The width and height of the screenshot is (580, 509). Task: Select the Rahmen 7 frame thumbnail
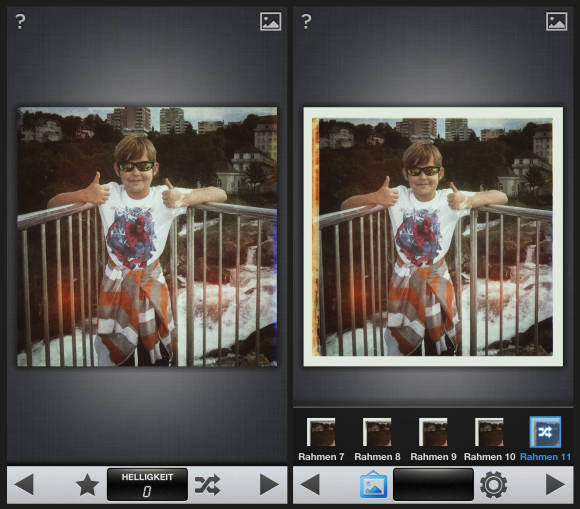pos(321,432)
